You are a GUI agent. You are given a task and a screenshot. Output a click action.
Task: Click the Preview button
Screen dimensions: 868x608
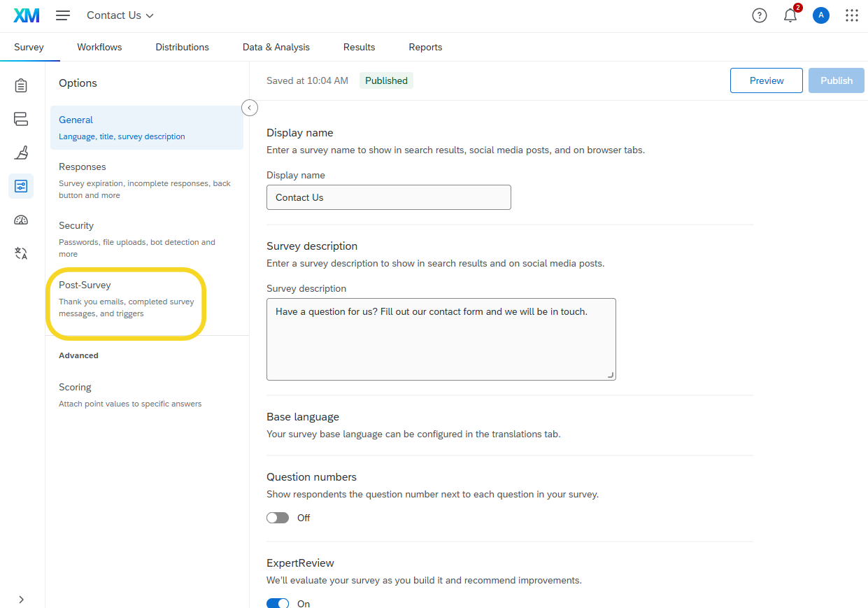(767, 80)
